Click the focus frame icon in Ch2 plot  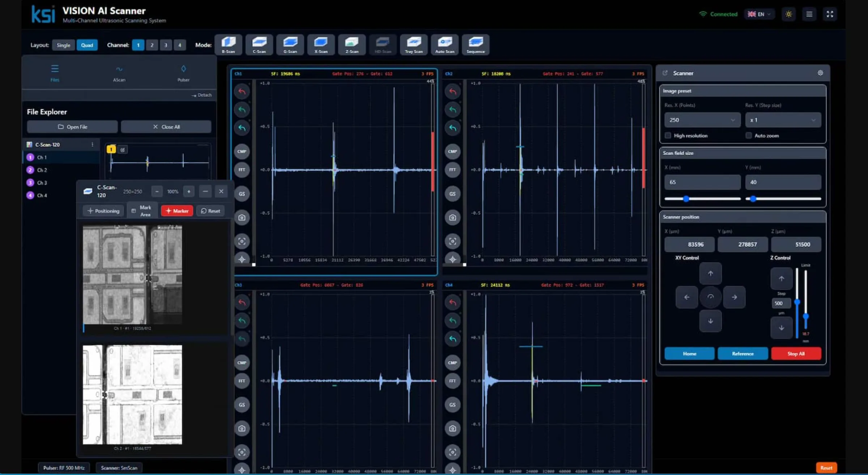point(452,241)
